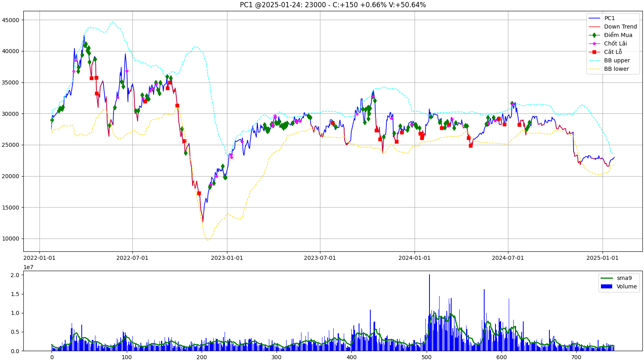Click the BB upper peak near 45000

point(113,22)
